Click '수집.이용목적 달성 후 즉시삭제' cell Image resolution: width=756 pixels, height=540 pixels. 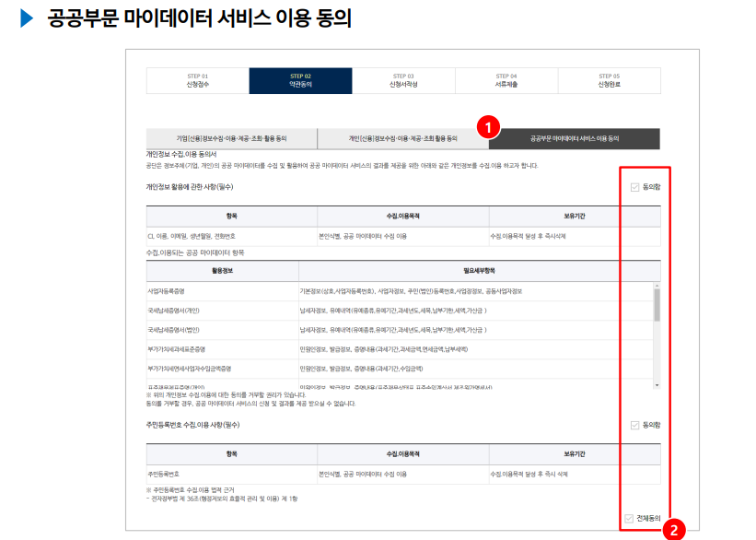click(575, 237)
